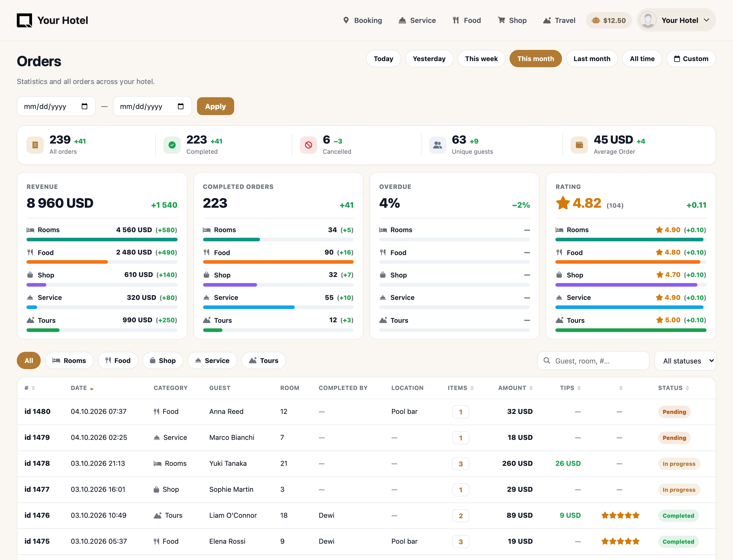
Task: Click the Apply button
Action: click(x=215, y=106)
